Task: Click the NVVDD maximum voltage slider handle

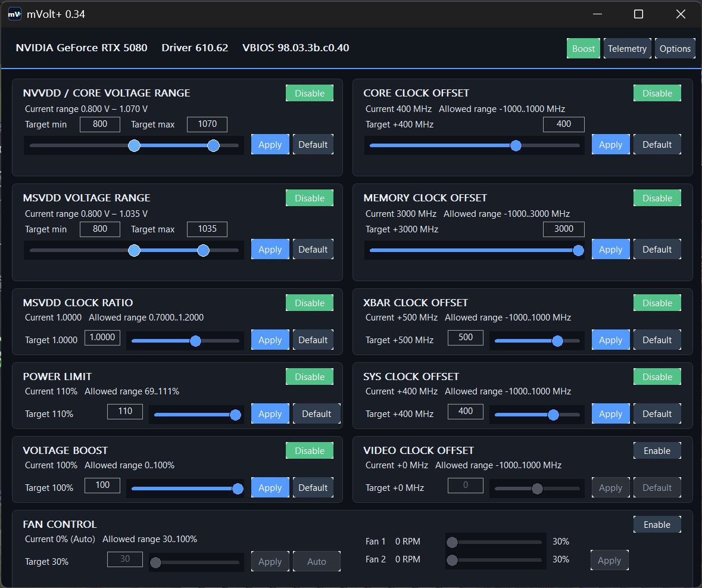Action: [x=214, y=145]
